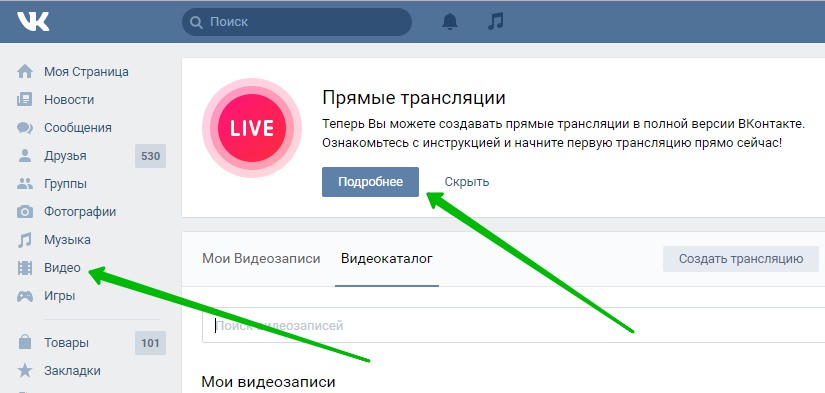Click the note icon beside Музыка
The height and width of the screenshot is (393, 825).
tap(25, 240)
